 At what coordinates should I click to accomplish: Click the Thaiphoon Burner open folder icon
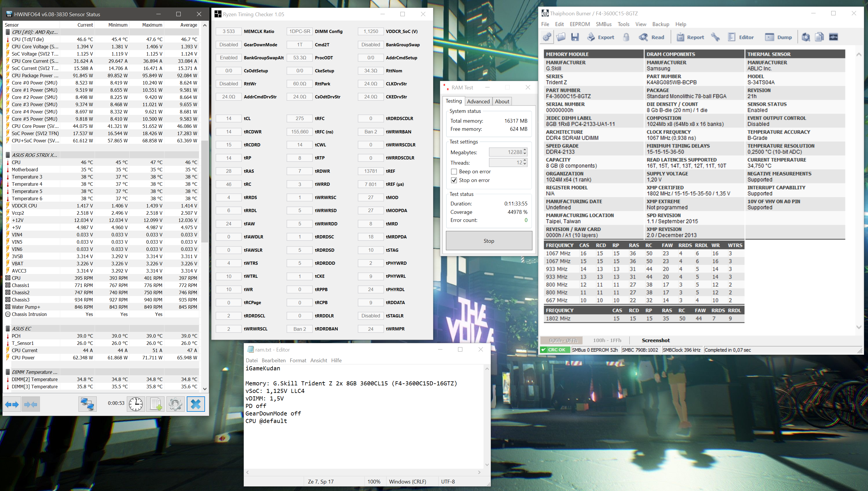click(x=561, y=37)
